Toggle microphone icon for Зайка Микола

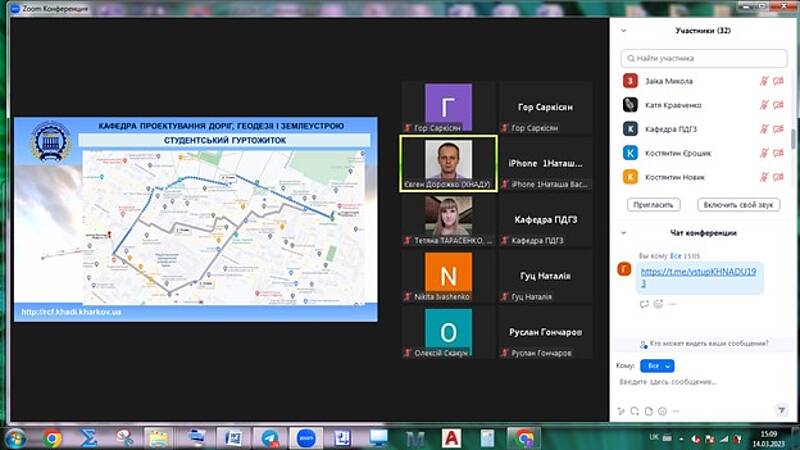click(763, 81)
